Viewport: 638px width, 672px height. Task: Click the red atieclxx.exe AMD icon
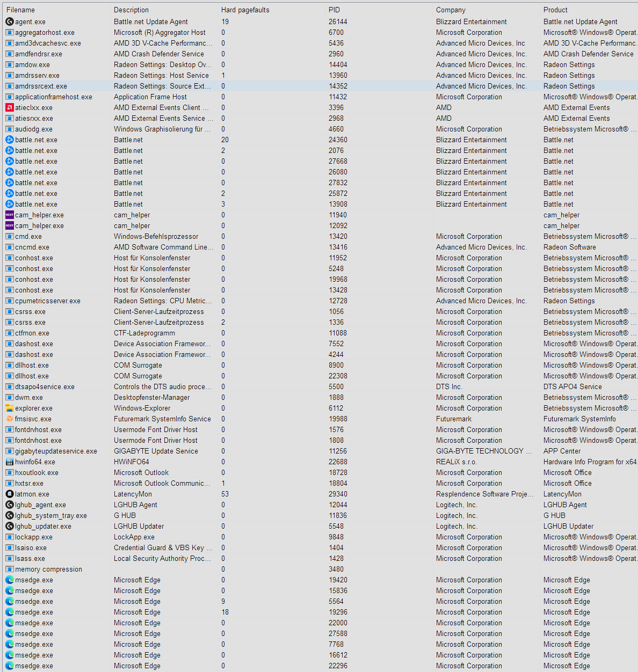point(10,108)
